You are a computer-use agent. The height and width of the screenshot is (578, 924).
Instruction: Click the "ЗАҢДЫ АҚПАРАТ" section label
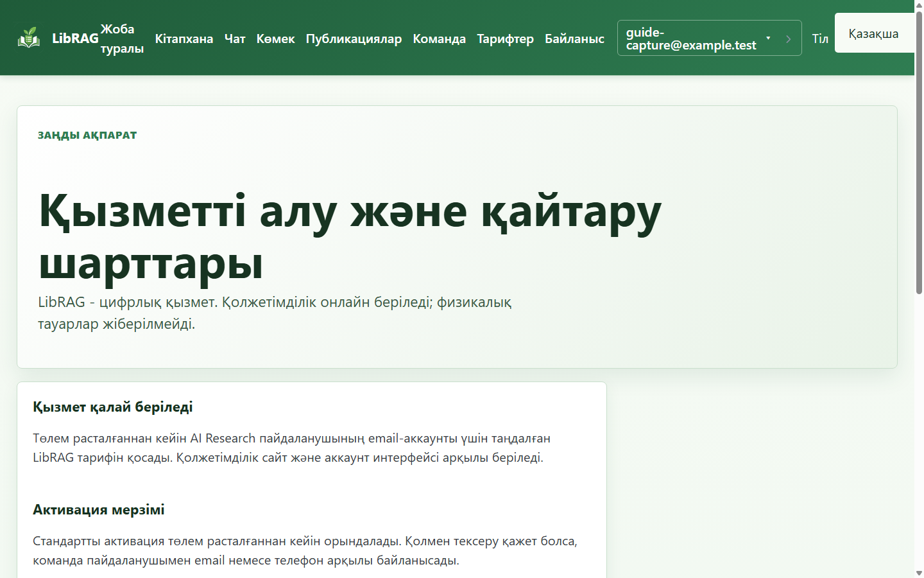coord(87,135)
